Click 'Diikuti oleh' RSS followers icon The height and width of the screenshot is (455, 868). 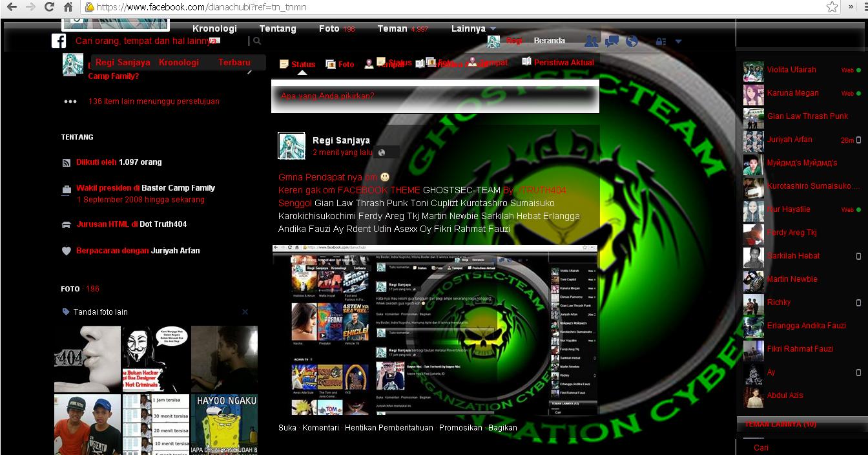66,163
